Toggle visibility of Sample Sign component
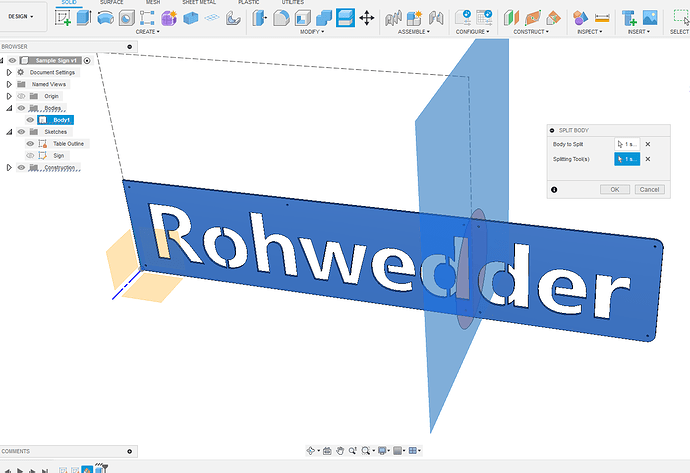The width and height of the screenshot is (690, 473). pyautogui.click(x=12, y=60)
